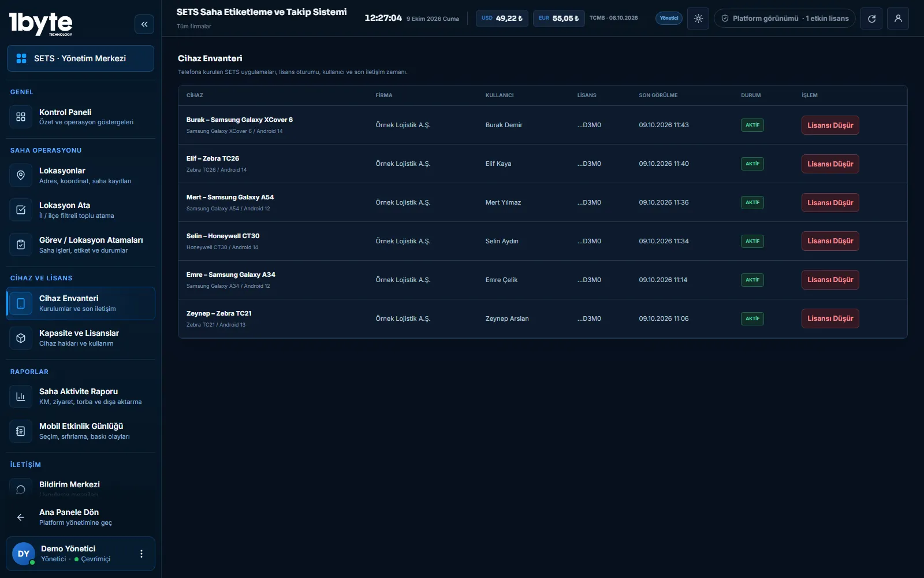Click AKTİF status badge in Zeynep row
The width and height of the screenshot is (924, 578).
(752, 318)
